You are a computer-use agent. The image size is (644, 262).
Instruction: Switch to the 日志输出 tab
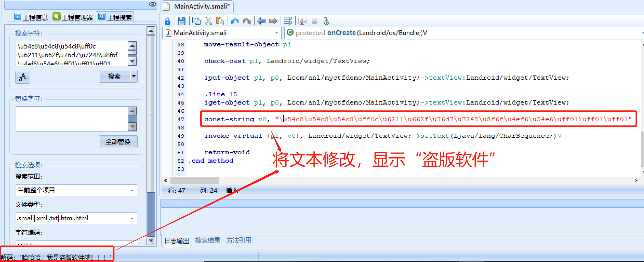pos(177,241)
